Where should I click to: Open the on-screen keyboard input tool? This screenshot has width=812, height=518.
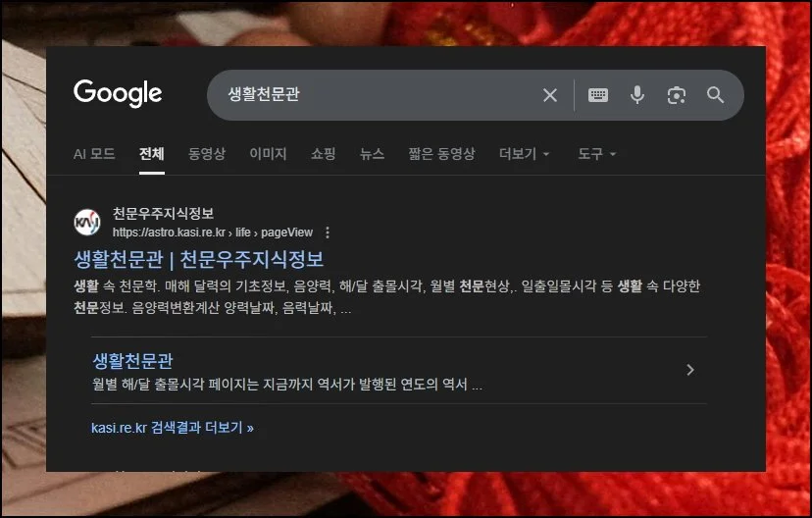click(x=598, y=95)
